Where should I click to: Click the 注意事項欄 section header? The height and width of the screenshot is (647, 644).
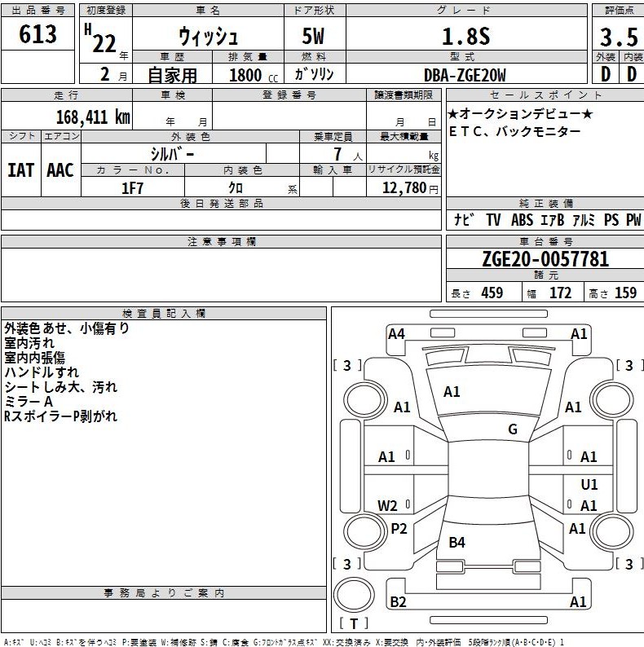pyautogui.click(x=222, y=242)
